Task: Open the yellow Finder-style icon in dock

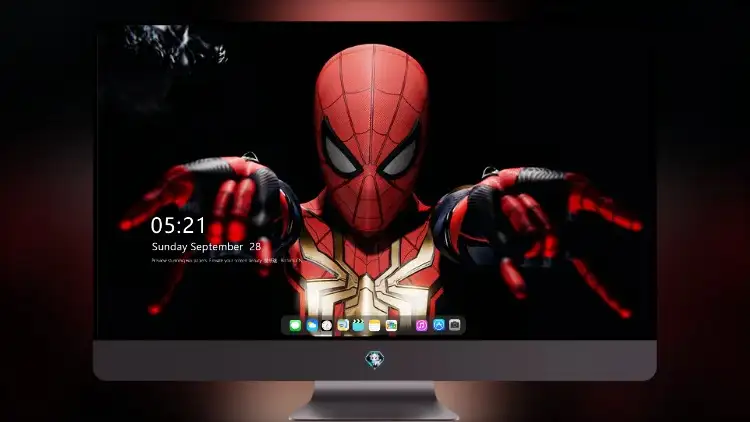Action: tap(343, 325)
